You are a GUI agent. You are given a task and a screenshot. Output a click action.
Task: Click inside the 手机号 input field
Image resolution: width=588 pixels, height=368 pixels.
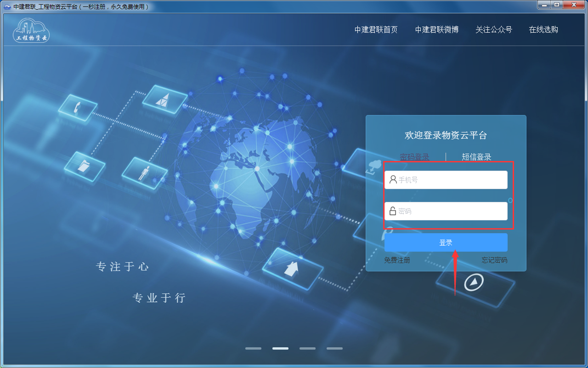[446, 179]
